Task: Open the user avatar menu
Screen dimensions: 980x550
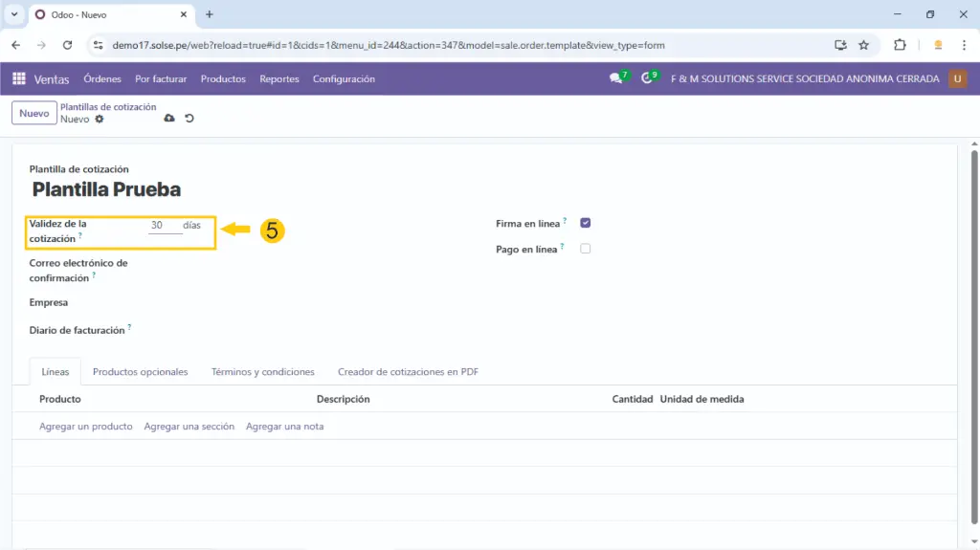Action: coord(957,78)
